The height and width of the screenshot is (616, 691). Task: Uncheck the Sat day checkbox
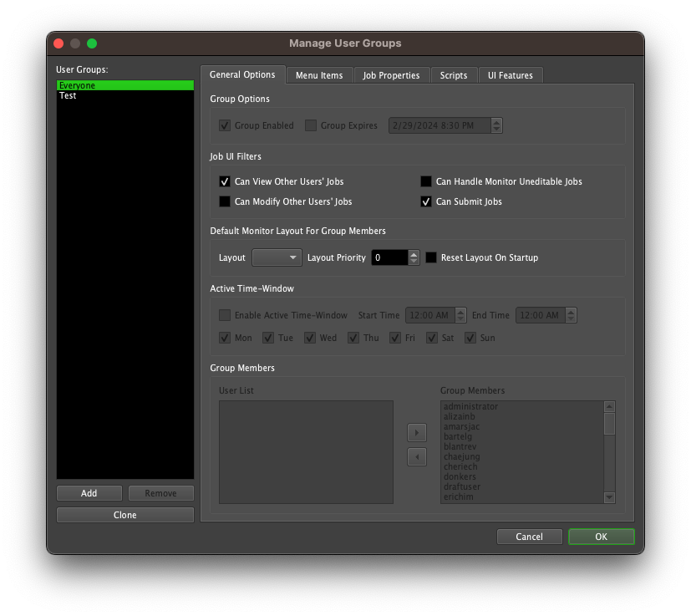432,338
